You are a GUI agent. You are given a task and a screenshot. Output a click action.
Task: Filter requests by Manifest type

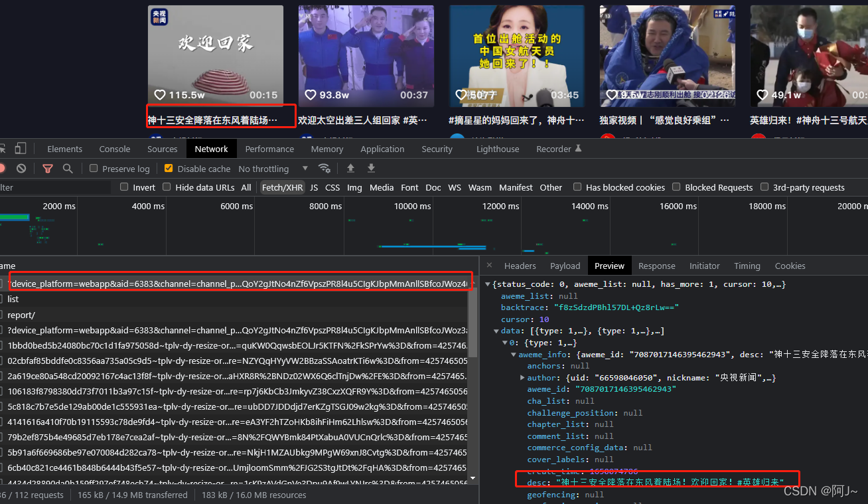(516, 187)
